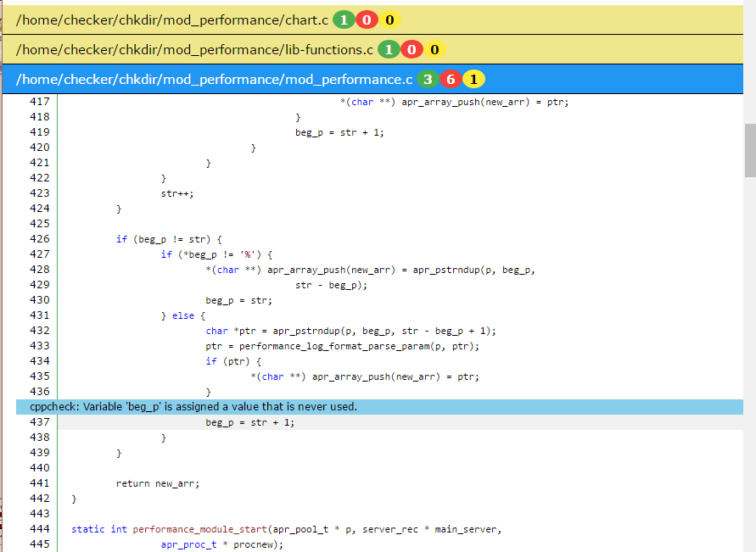
Task: Click green badge 1 on lib-functions.c row
Action: tap(389, 50)
